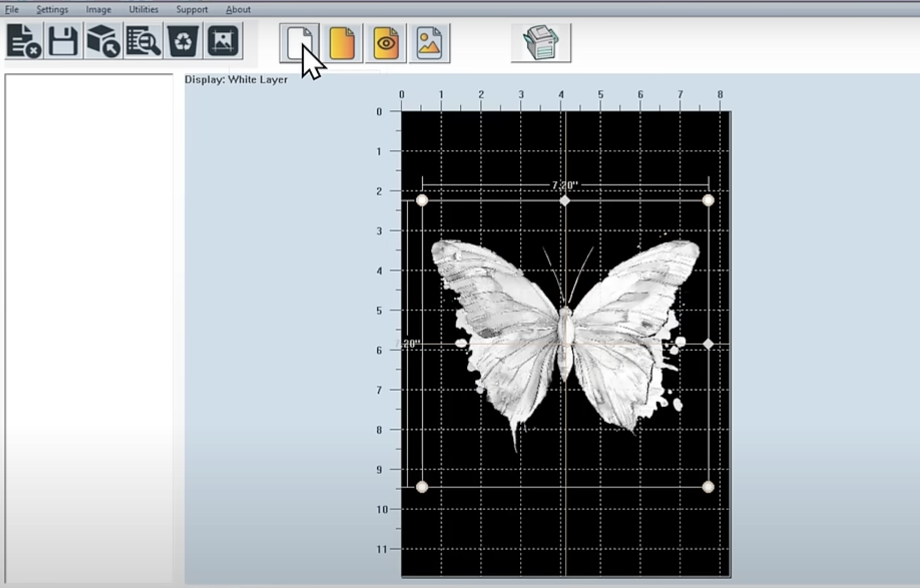Click the recycle bin icon
Screen dimensions: 920x588
pyautogui.click(x=183, y=41)
